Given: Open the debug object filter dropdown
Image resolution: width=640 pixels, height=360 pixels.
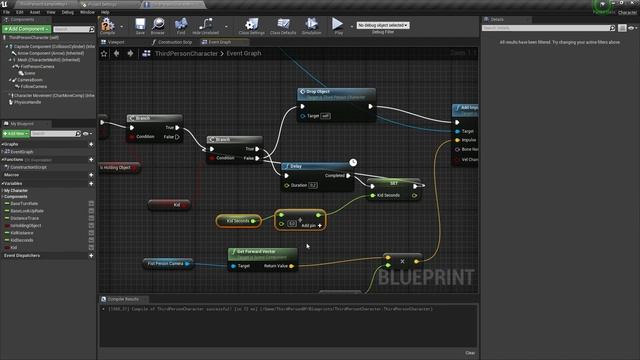Looking at the screenshot, I should click(x=383, y=25).
